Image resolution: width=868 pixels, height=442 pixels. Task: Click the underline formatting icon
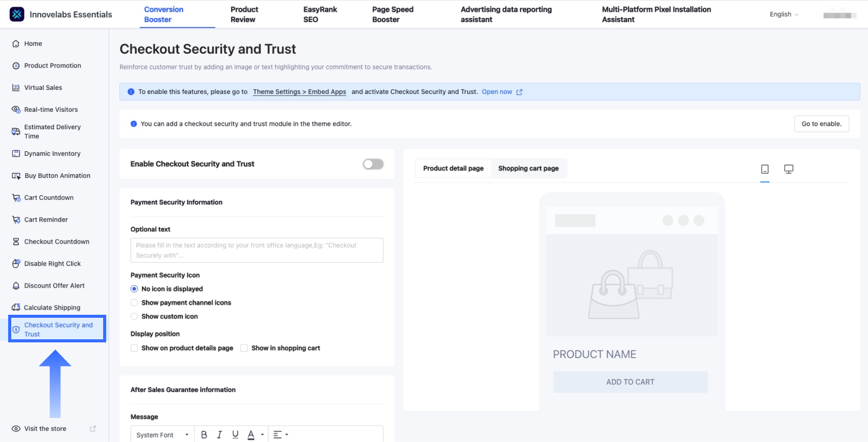[x=235, y=435]
